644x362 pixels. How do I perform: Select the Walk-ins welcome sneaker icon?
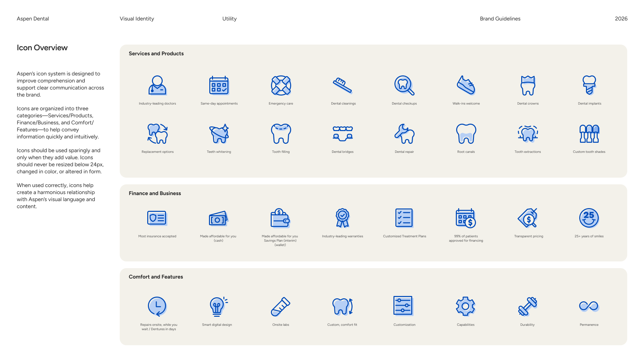coord(466,85)
